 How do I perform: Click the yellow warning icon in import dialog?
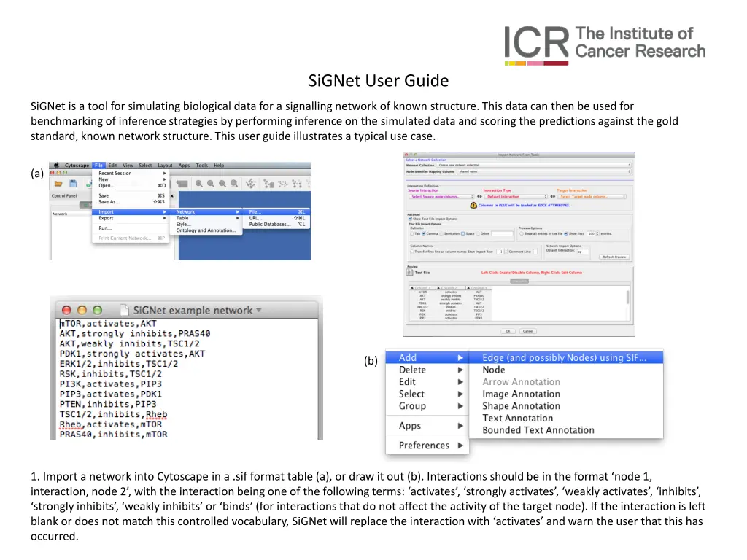(473, 206)
